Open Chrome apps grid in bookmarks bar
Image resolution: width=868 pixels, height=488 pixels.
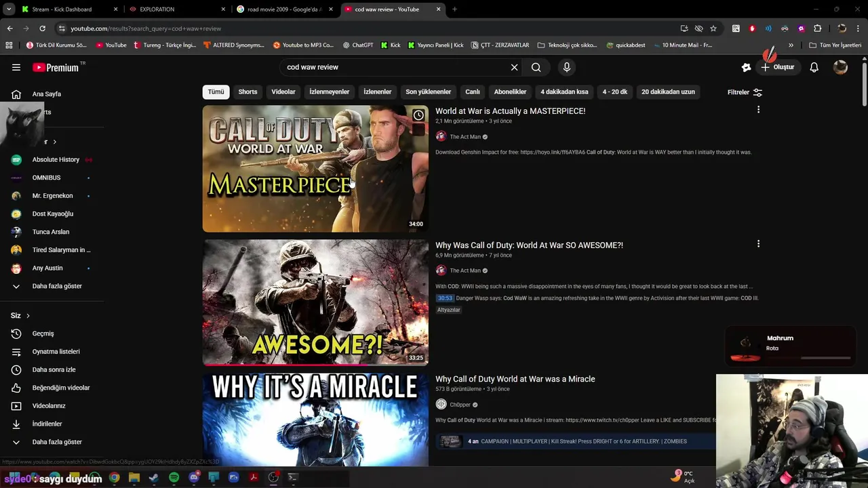click(x=9, y=45)
